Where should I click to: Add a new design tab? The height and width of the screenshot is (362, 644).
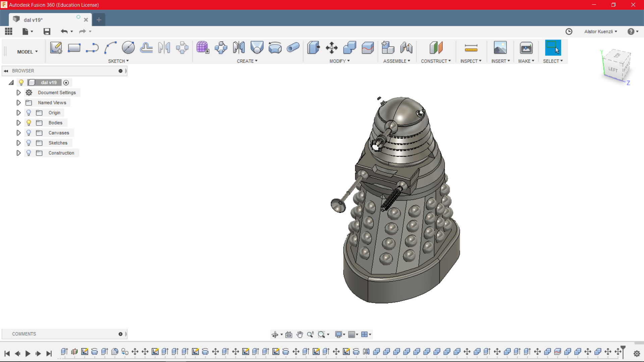pyautogui.click(x=99, y=20)
